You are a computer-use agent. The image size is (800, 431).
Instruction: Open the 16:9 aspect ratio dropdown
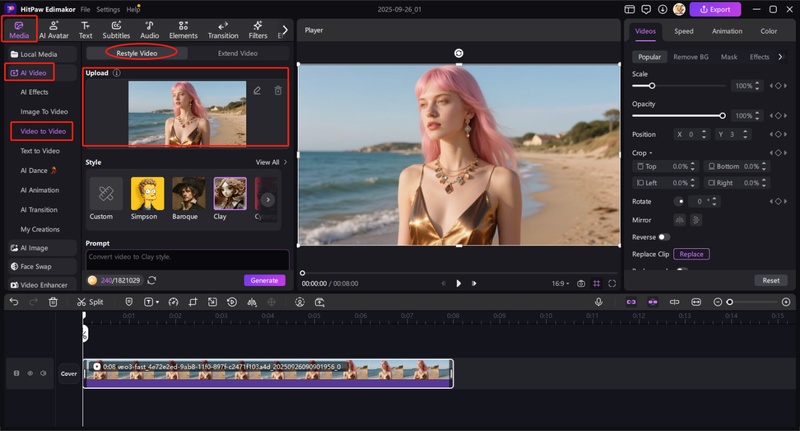[x=561, y=283]
